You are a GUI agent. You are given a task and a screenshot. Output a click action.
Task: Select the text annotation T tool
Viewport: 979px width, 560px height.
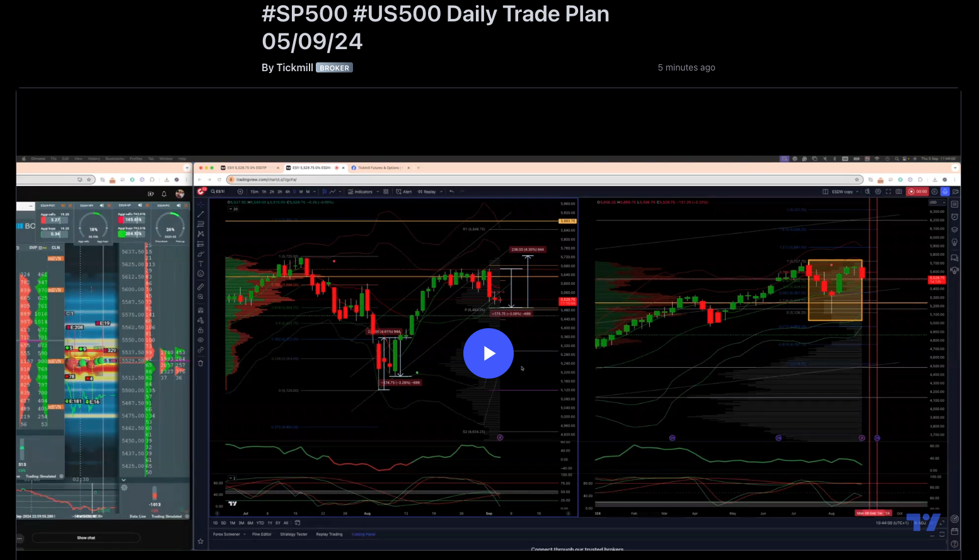point(200,264)
